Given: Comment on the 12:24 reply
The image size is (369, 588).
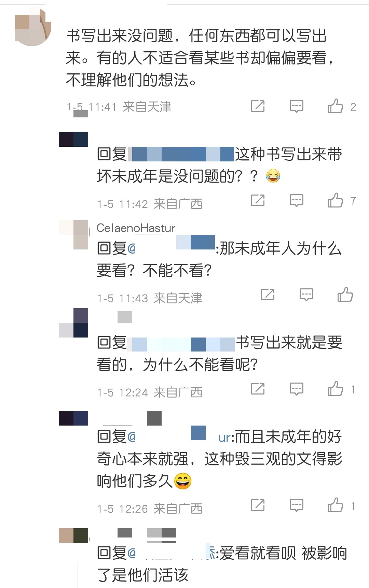Looking at the screenshot, I should 296,389.
